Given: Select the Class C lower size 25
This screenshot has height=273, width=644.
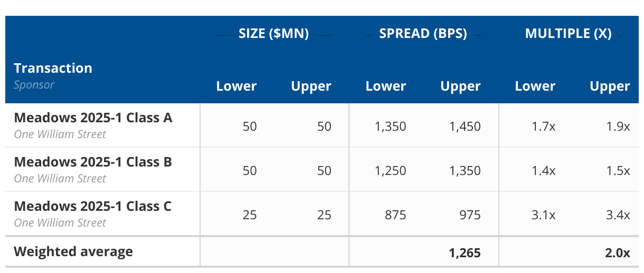Looking at the screenshot, I should pos(250,215).
